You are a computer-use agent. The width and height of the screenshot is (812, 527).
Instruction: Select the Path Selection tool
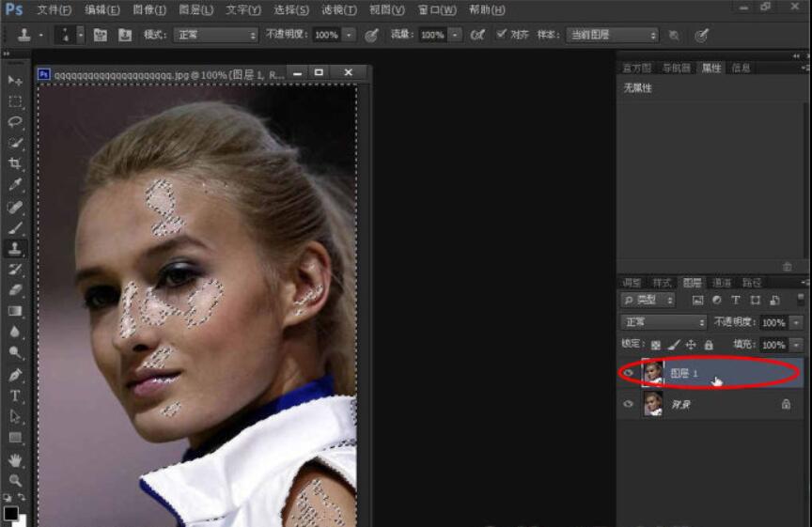click(x=14, y=416)
